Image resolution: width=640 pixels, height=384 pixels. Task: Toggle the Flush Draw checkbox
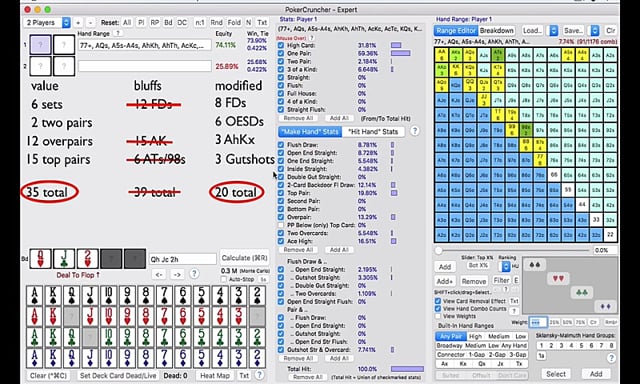click(281, 145)
